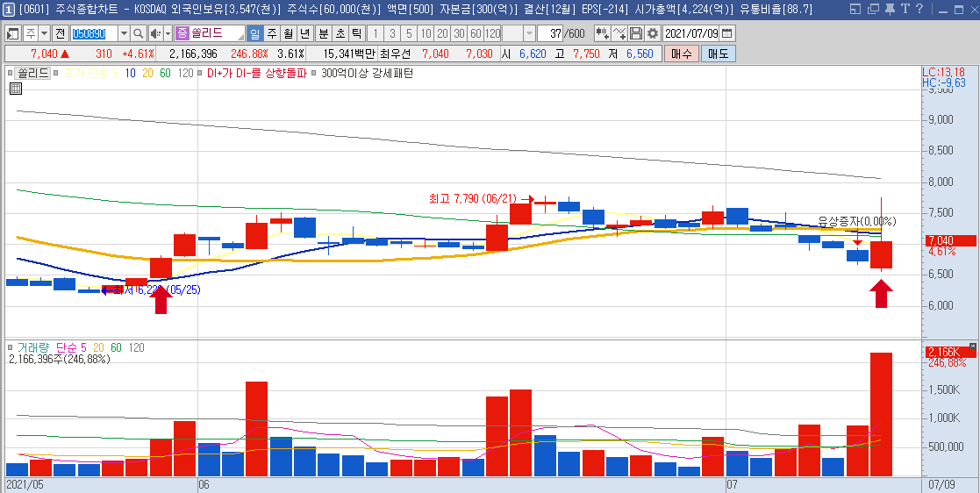Image resolution: width=980 pixels, height=493 pixels.
Task: Select the 5 interval button
Action: tap(409, 33)
